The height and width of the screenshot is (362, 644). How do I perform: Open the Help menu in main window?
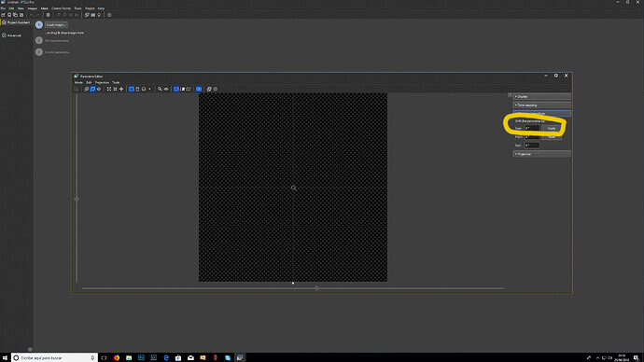[x=101, y=8]
